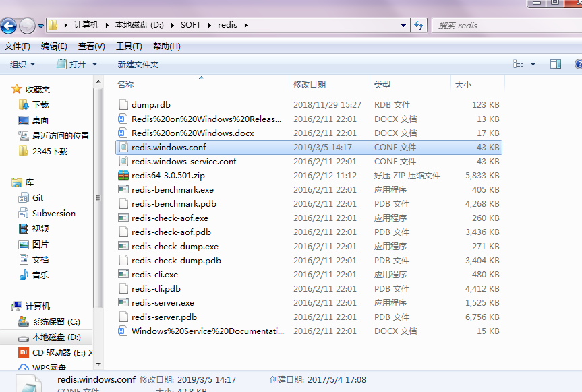Viewport: 582px width, 392px height.
Task: Open the Subversion library in sidebar
Action: 47,214
